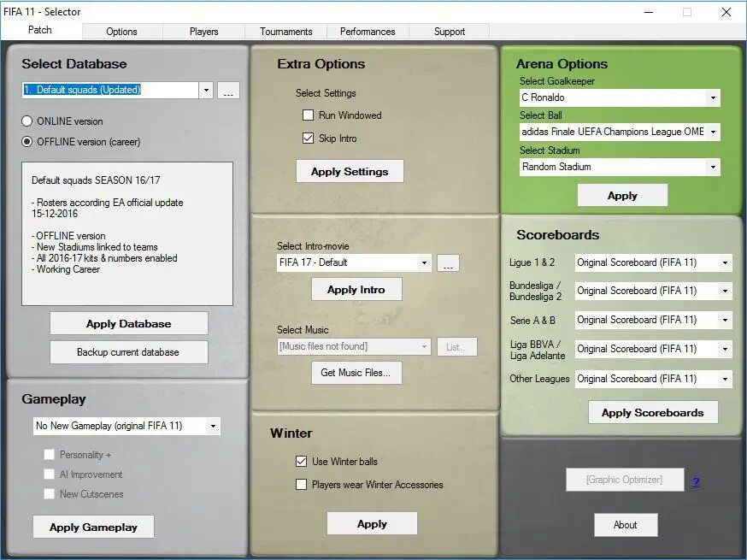Click the music List... button
Viewport: 747px width, 560px height.
tap(457, 347)
